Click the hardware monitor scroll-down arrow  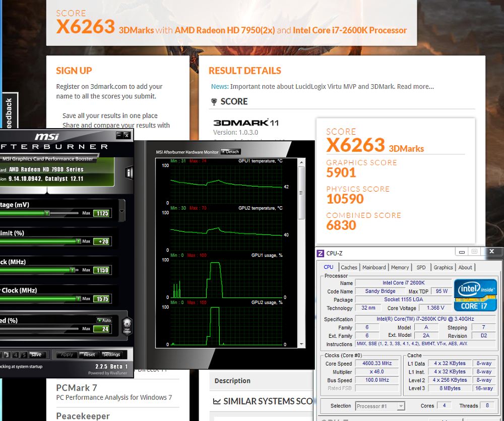301,344
